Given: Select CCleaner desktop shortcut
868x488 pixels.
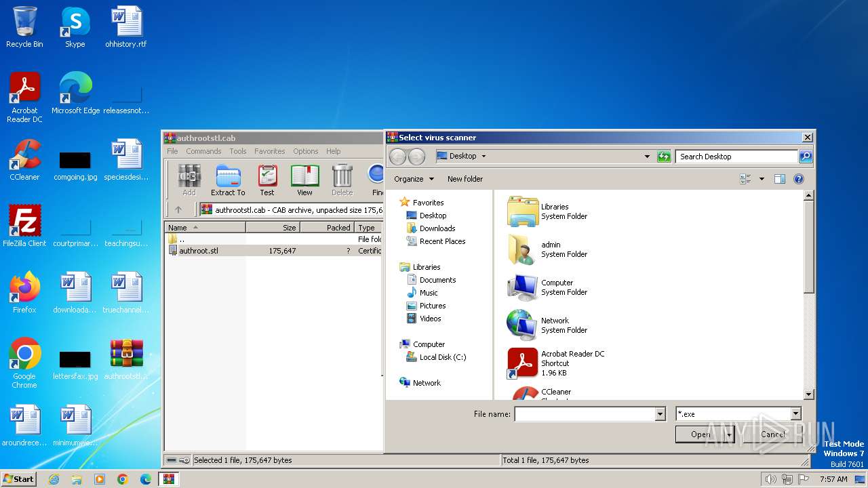Looking at the screenshot, I should point(24,160).
